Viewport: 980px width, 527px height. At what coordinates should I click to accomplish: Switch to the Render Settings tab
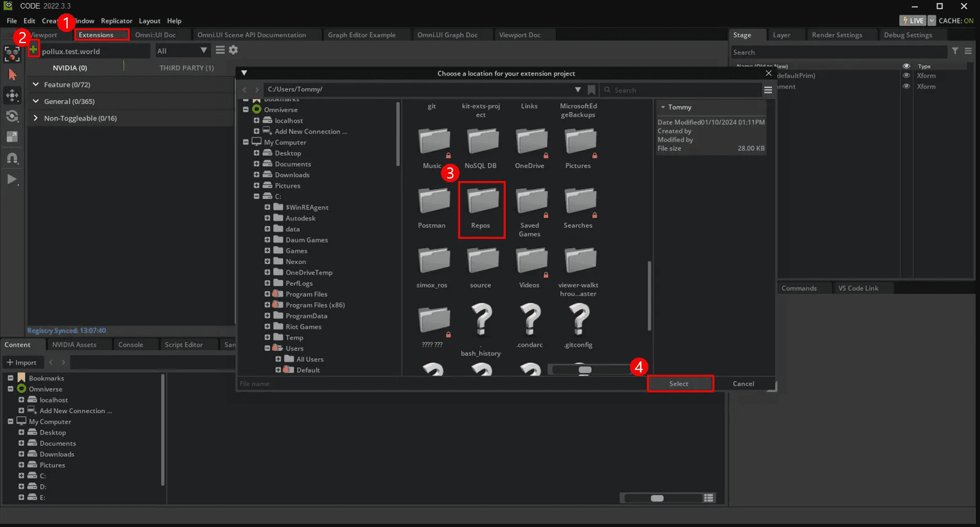tap(837, 35)
